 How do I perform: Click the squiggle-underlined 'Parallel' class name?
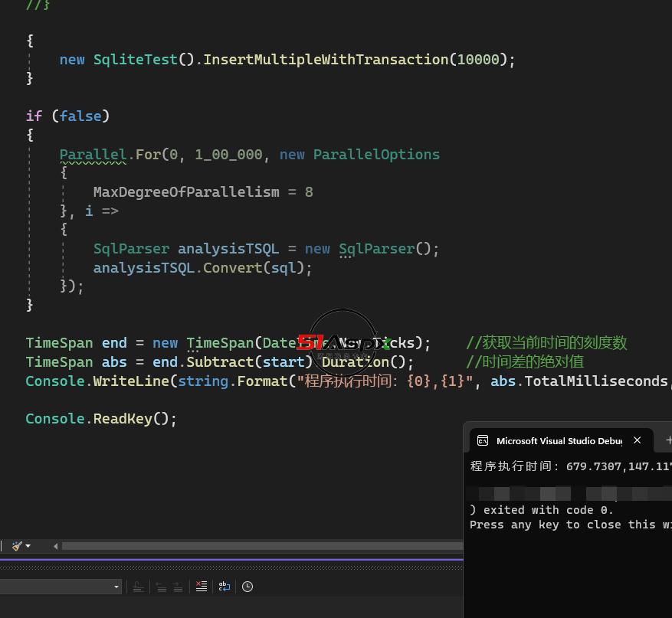[x=93, y=155]
